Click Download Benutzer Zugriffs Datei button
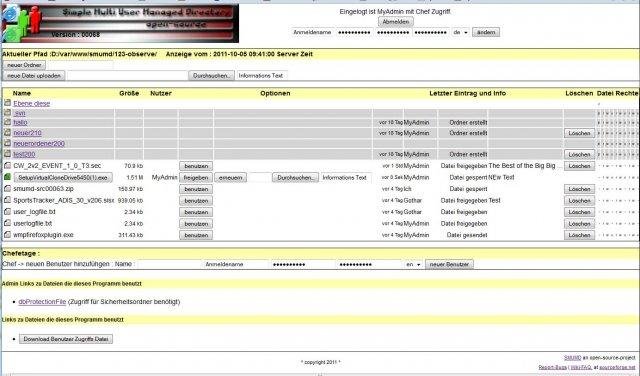Viewport: 640px width, 376px height. click(66, 339)
